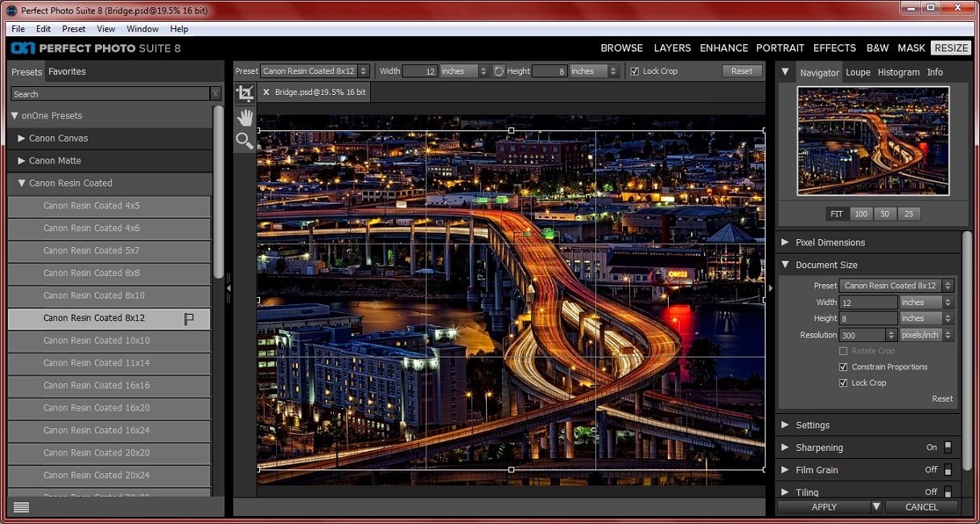This screenshot has height=524, width=980.
Task: Open the MASK module
Action: pos(912,47)
